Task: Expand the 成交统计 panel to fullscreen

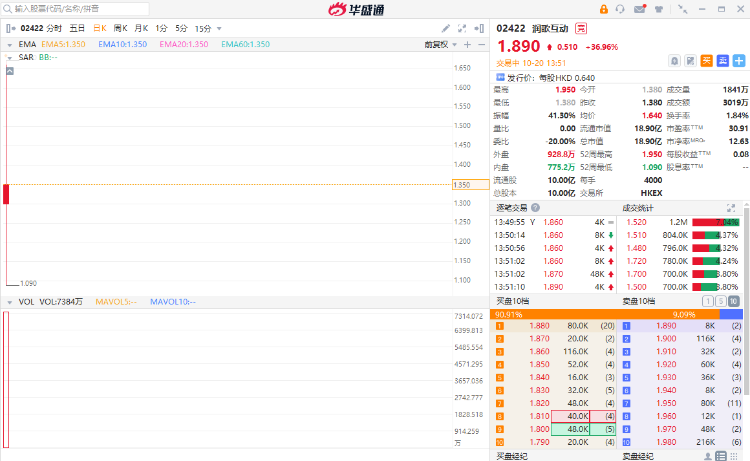Action: click(731, 207)
